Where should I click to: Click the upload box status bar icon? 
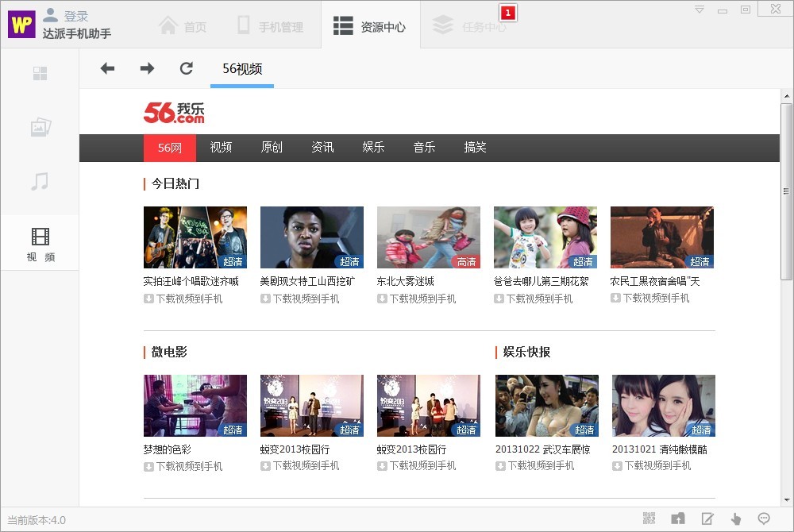tap(678, 519)
